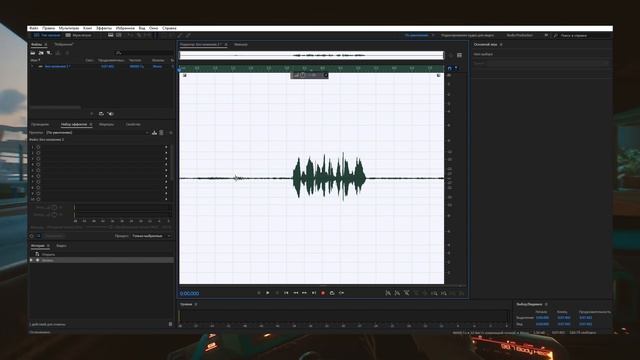Open effect menu arrow for slot 6
Viewport: 640px width, 360px height.
click(x=166, y=176)
